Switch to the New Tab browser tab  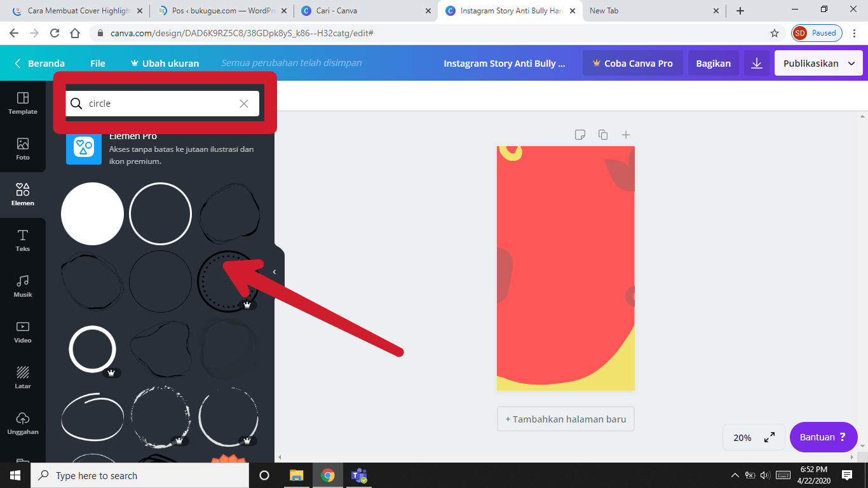[x=604, y=10]
